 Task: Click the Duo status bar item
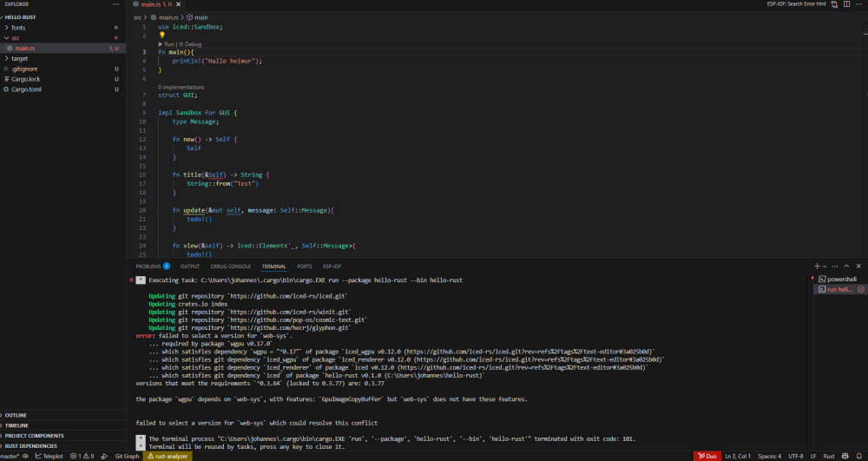pyautogui.click(x=707, y=456)
